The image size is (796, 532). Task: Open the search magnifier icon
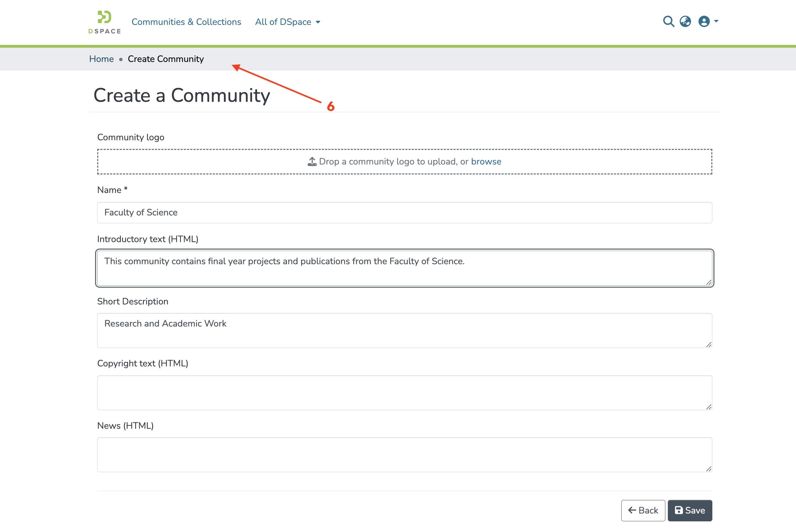coord(669,22)
